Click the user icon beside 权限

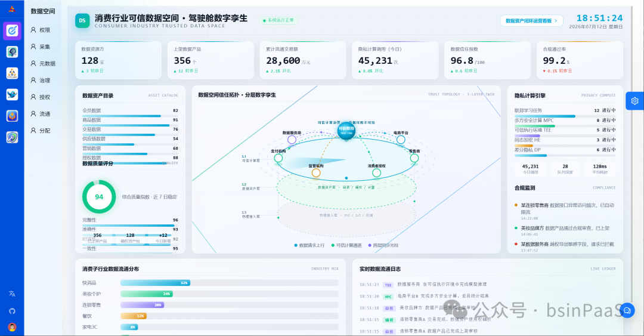coord(33,30)
